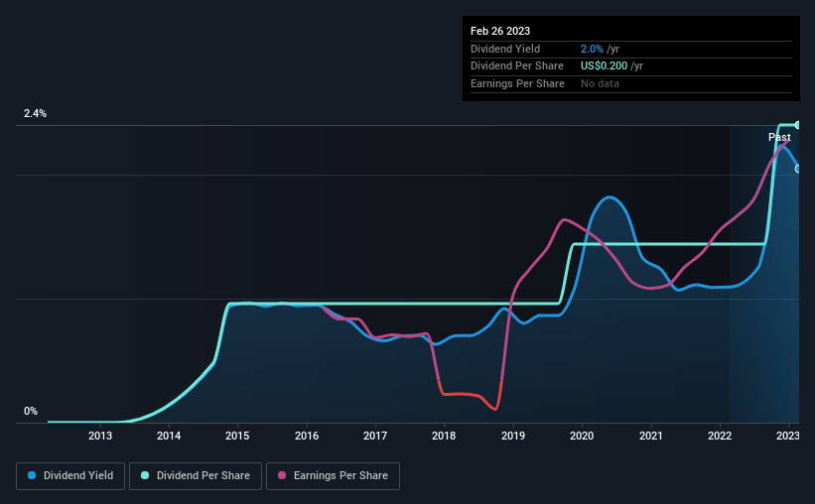Viewport: 815px width, 504px height.
Task: Toggle the Earnings Per Share legend button
Action: [333, 476]
